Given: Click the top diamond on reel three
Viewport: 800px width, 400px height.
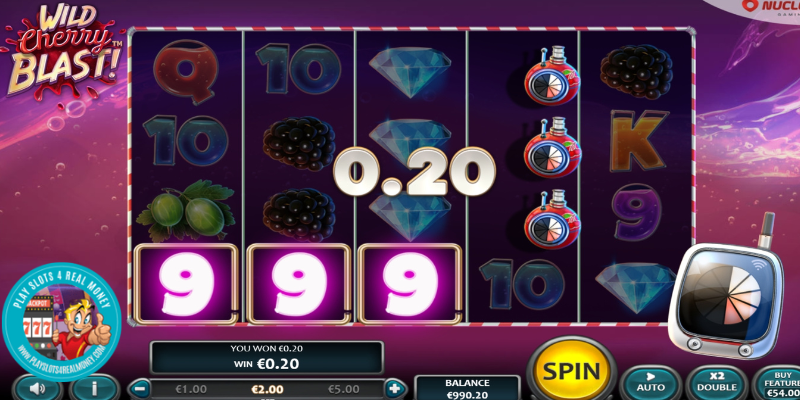Looking at the screenshot, I should pyautogui.click(x=410, y=70).
